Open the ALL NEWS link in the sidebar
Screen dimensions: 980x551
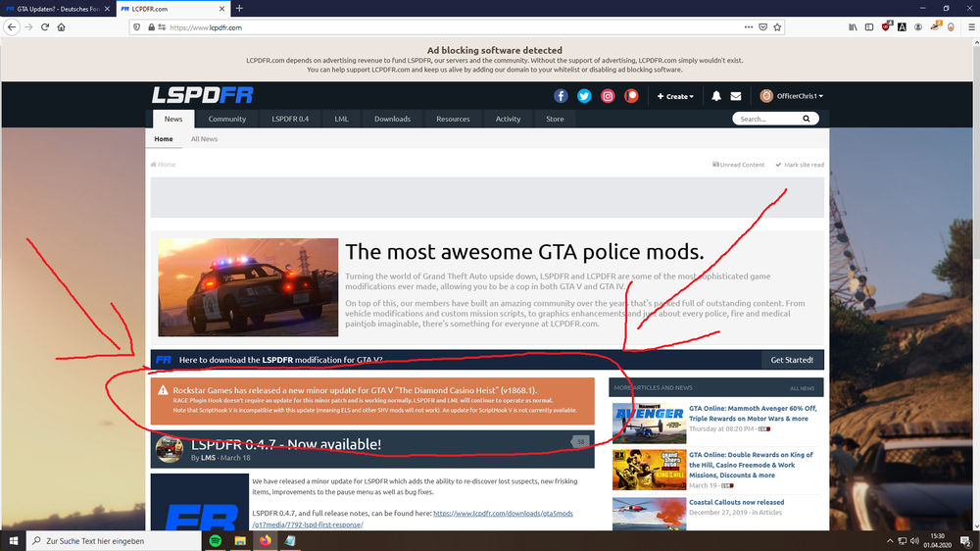(802, 388)
